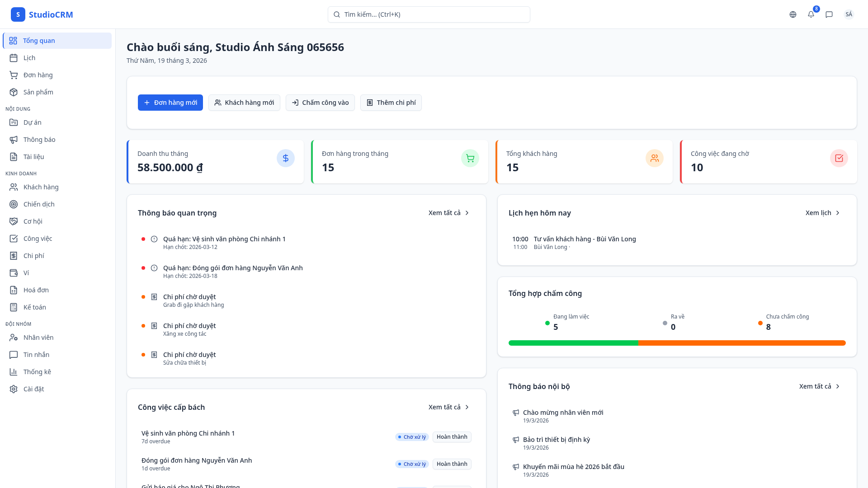Image resolution: width=868 pixels, height=488 pixels.
Task: Open the Thống kê statistics chart icon
Action: click(x=14, y=371)
